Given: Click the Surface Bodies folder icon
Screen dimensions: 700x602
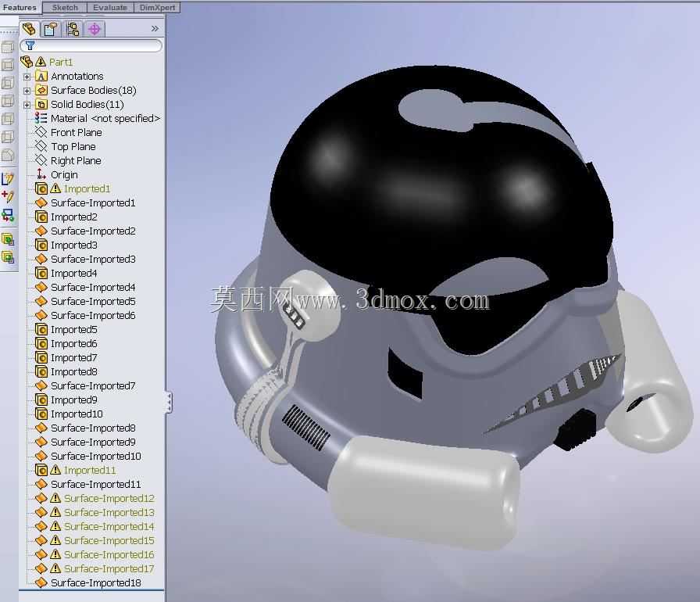Looking at the screenshot, I should 41,90.
